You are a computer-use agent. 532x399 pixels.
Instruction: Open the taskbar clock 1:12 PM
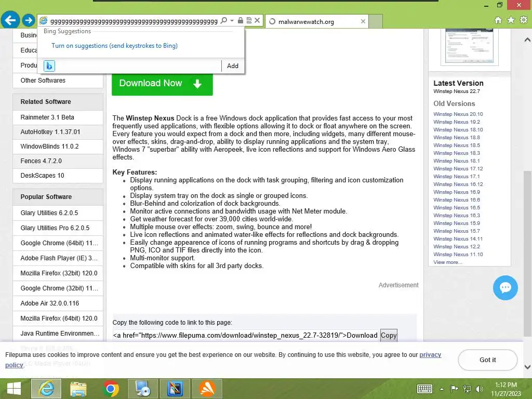506,389
